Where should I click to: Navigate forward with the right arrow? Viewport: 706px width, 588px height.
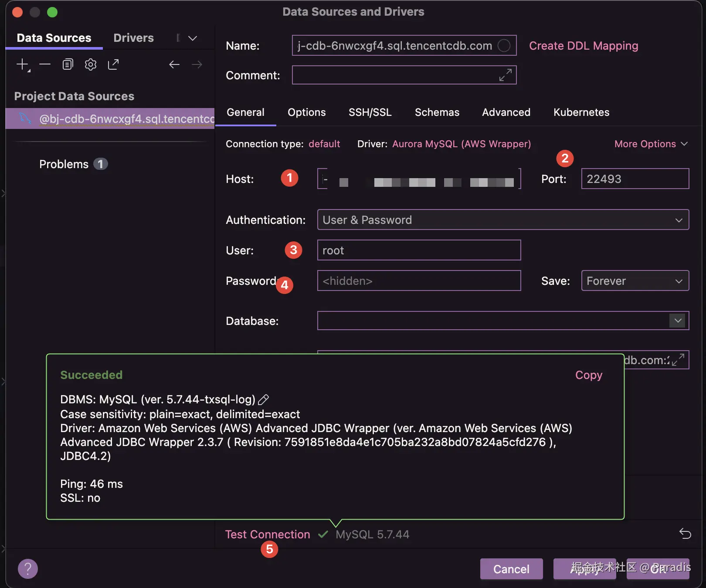click(x=197, y=64)
